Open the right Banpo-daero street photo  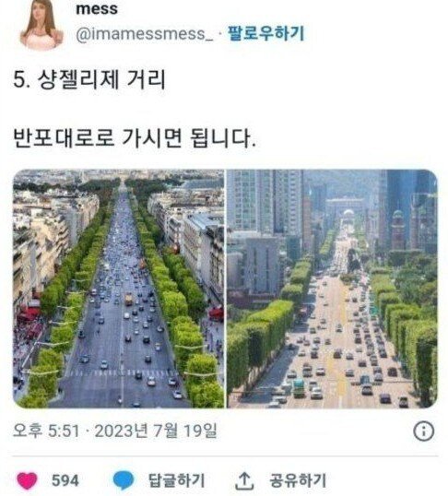tap(332, 289)
